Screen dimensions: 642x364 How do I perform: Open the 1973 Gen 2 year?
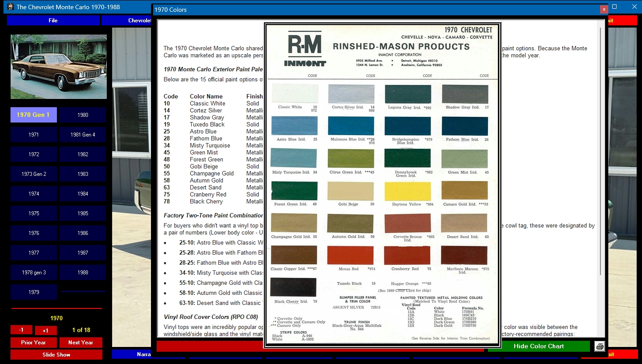34,174
